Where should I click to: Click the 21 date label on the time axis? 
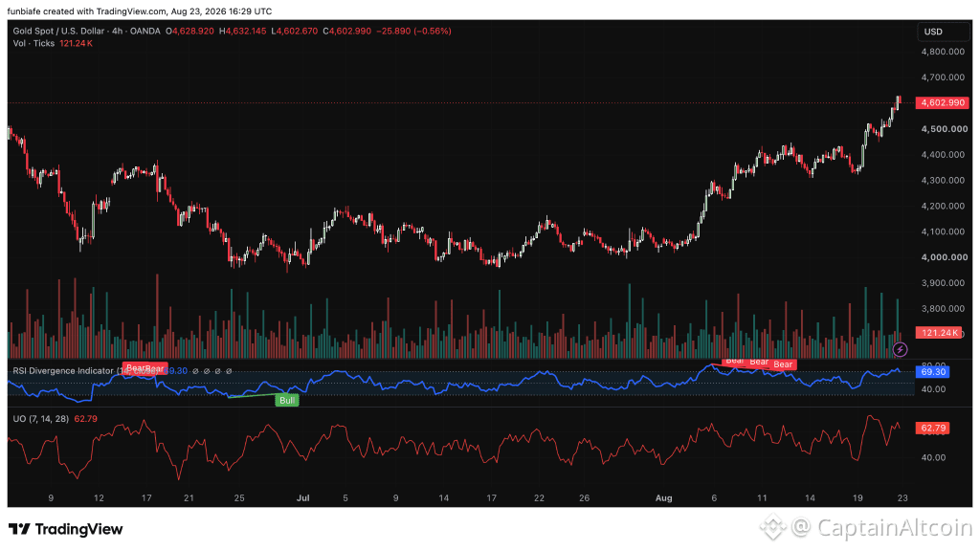pyautogui.click(x=189, y=497)
